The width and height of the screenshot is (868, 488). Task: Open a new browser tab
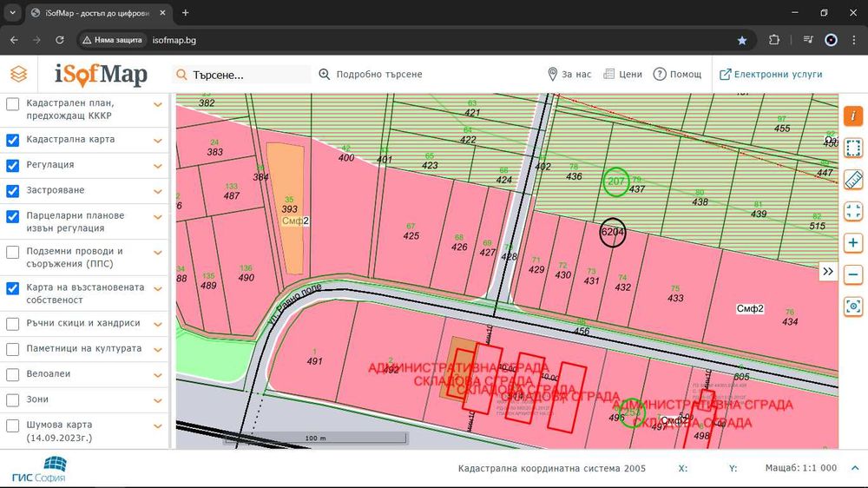186,13
